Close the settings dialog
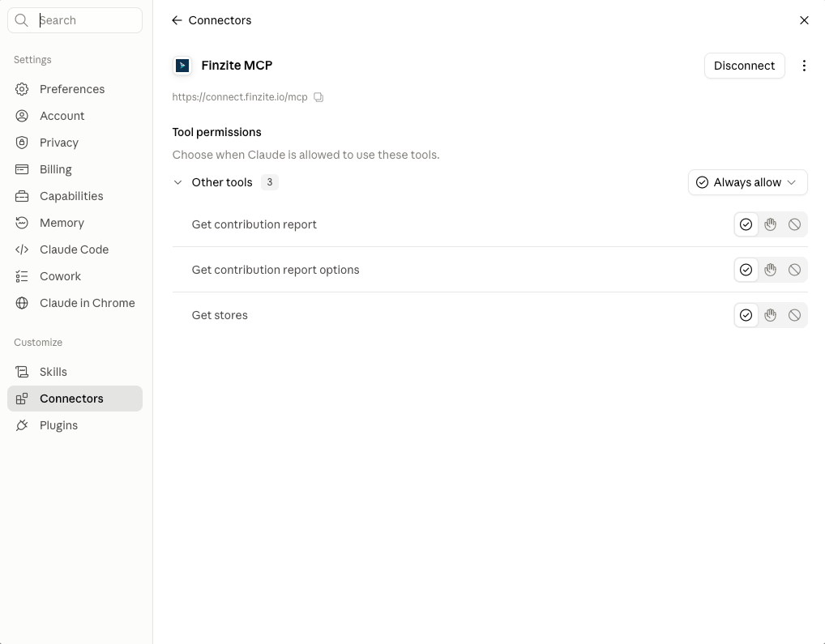The image size is (825, 644). click(x=804, y=20)
